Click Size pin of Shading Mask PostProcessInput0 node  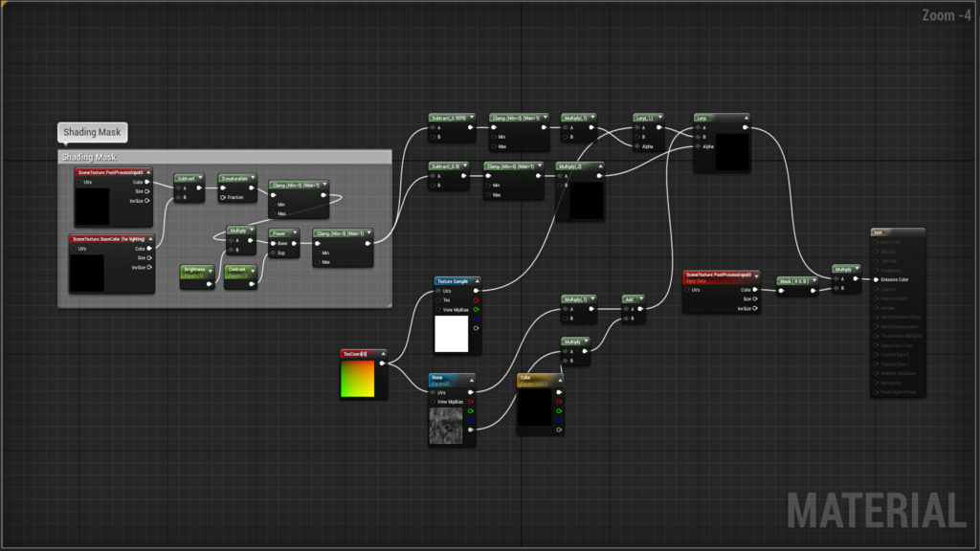(147, 191)
